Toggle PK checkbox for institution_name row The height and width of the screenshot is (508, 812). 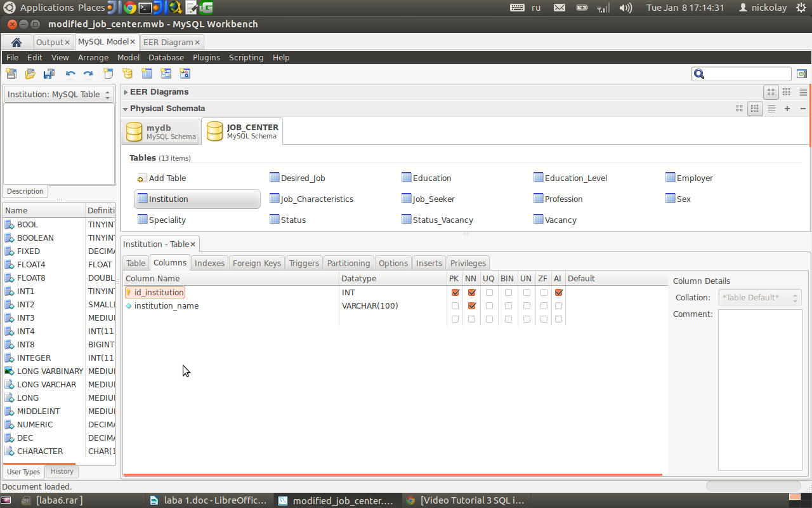point(455,306)
